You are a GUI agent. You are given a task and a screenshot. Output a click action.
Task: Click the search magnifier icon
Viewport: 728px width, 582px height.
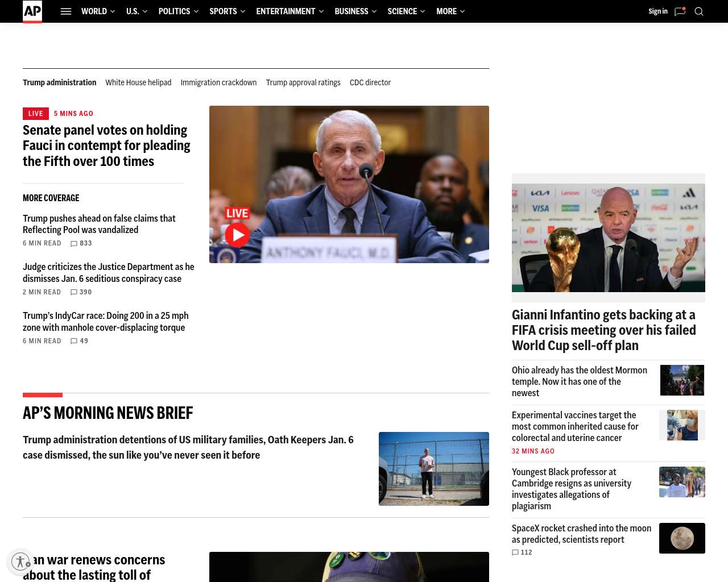[x=699, y=11]
